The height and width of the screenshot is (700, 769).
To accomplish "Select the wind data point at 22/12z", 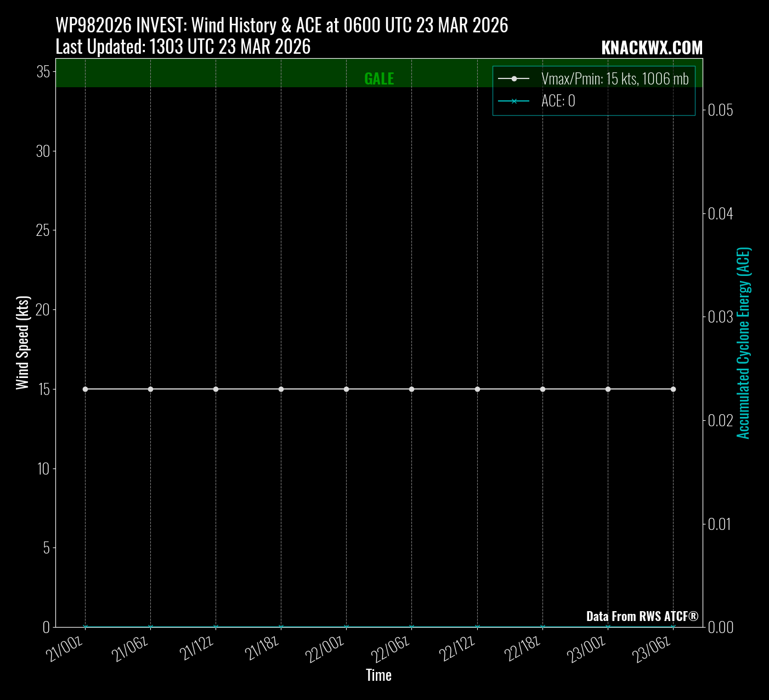I will pos(477,389).
